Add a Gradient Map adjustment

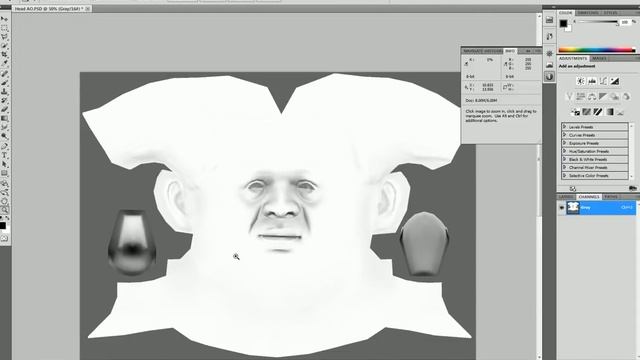click(610, 111)
